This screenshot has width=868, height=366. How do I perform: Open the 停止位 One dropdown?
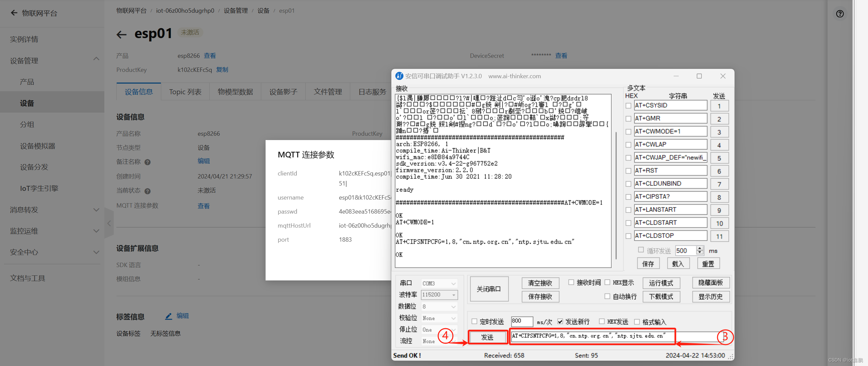click(439, 330)
